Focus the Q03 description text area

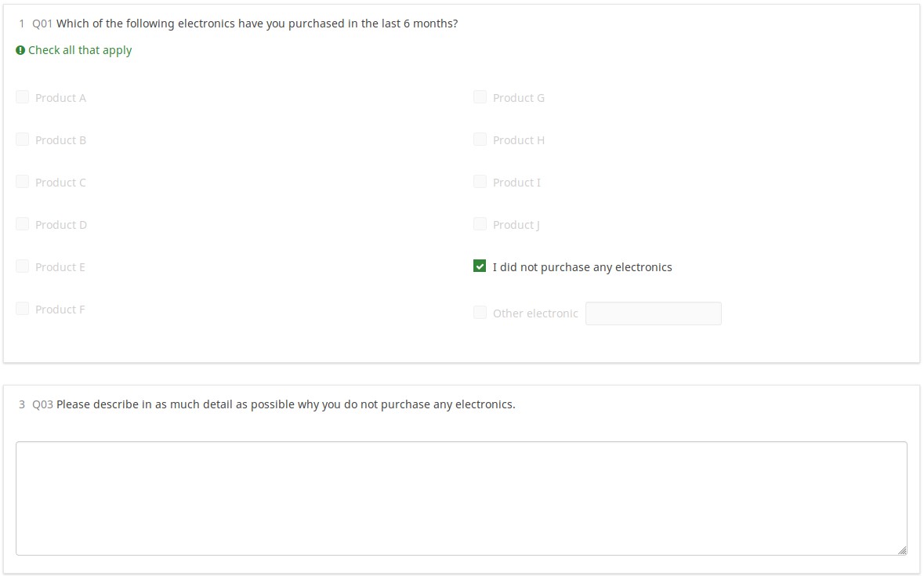pos(461,498)
